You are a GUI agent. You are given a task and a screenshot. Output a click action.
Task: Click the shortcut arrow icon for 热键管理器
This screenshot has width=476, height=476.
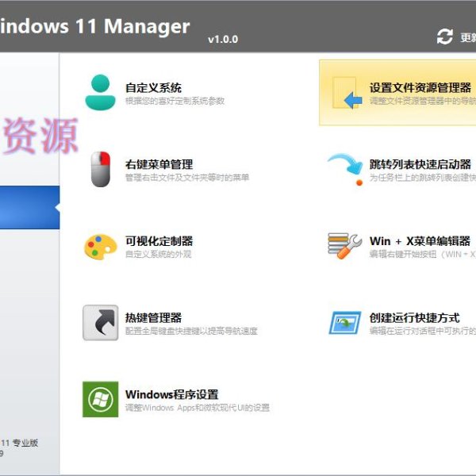[101, 322]
